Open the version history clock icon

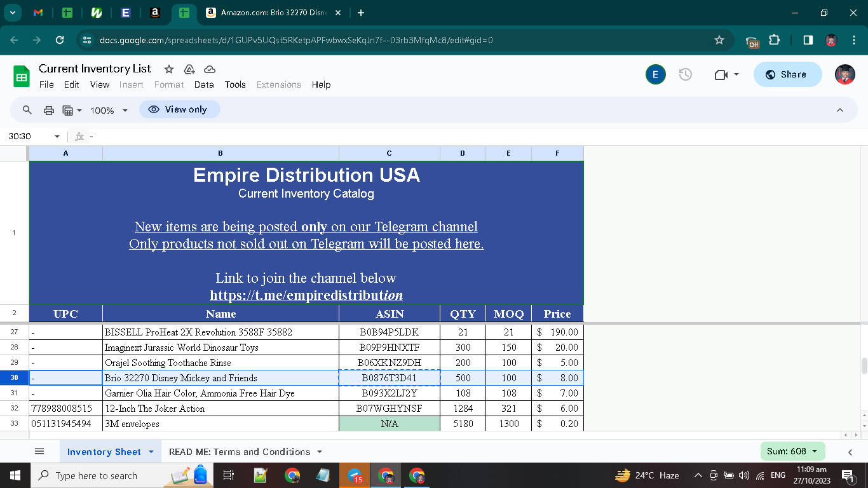[686, 74]
